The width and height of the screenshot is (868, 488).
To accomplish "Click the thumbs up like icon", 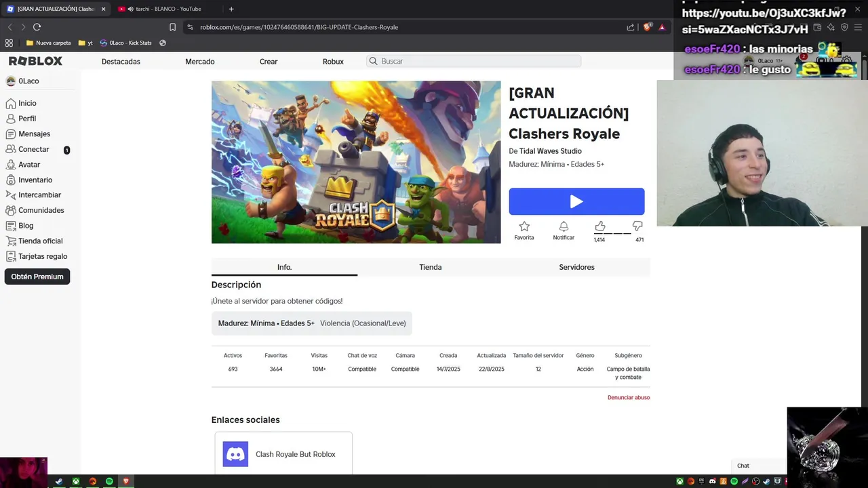I will (x=599, y=226).
